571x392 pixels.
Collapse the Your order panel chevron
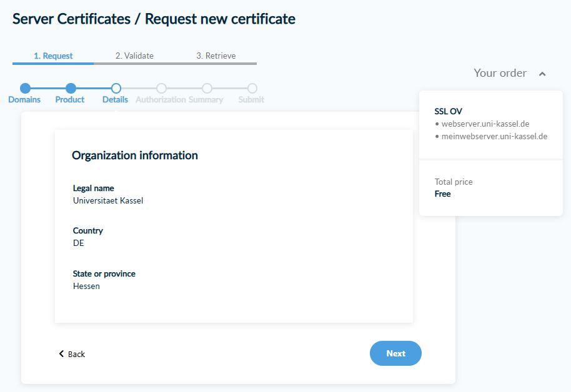(x=542, y=74)
